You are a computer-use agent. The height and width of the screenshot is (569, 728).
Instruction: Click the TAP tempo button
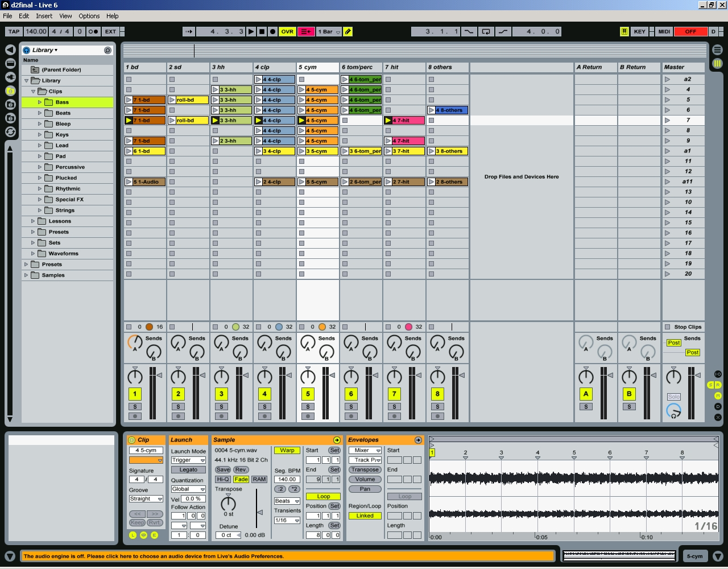tap(14, 31)
